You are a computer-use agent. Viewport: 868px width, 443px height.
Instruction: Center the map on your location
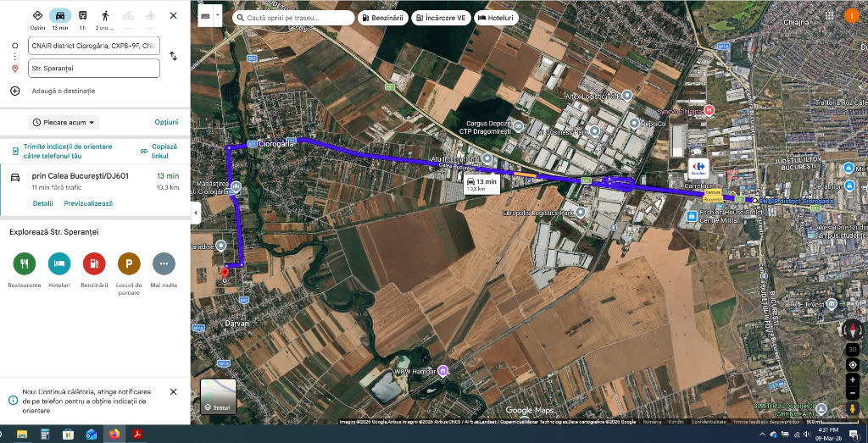click(x=853, y=365)
